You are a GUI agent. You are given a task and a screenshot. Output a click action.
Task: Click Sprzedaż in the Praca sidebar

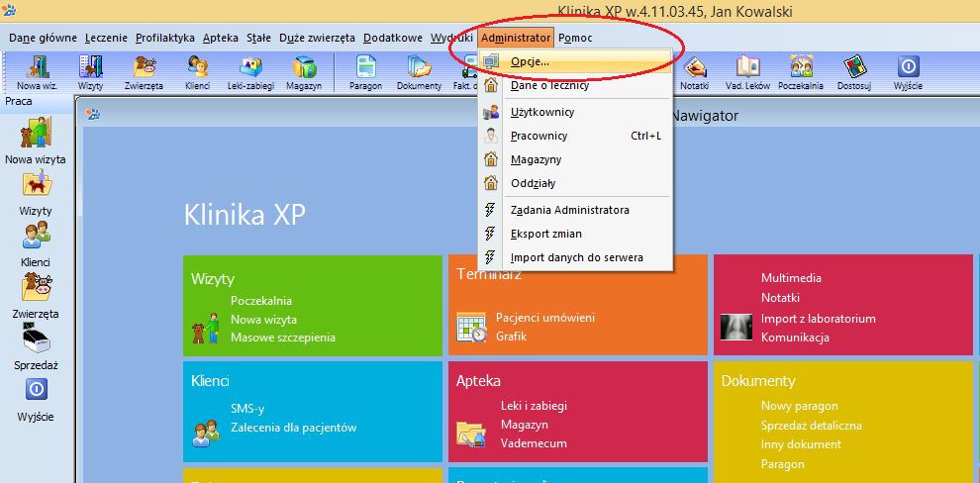pyautogui.click(x=36, y=346)
